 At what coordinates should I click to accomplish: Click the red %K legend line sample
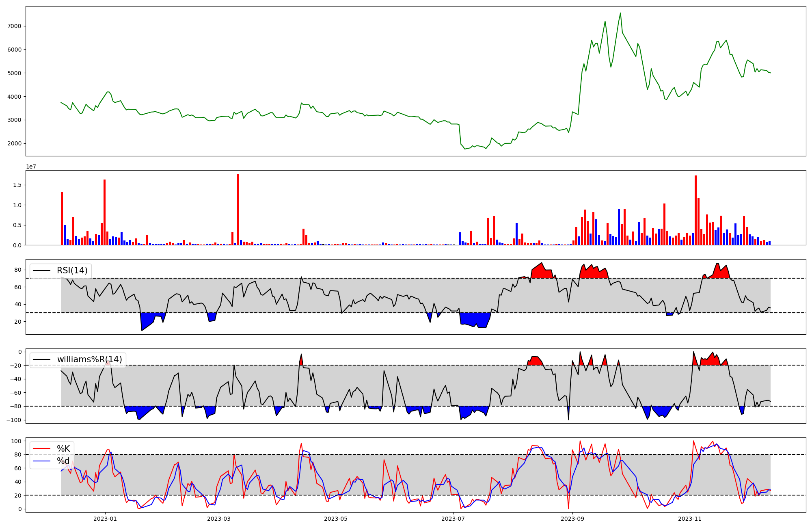coord(41,449)
